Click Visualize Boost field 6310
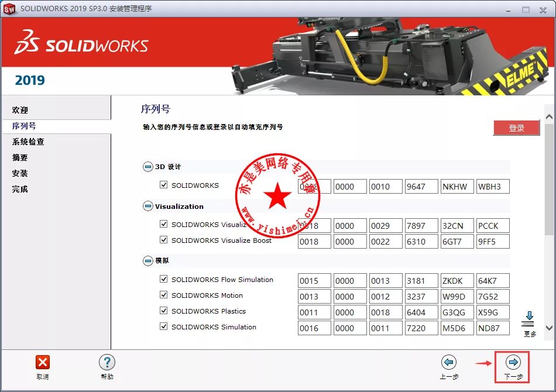556x392 pixels. pos(421,242)
